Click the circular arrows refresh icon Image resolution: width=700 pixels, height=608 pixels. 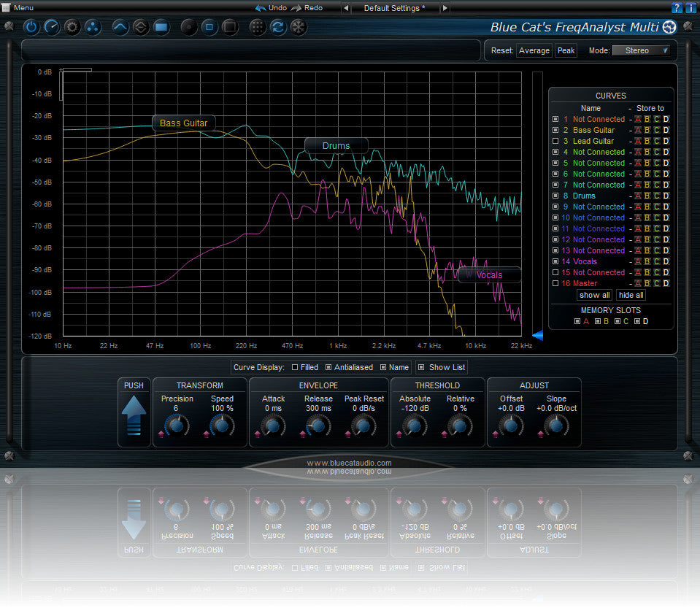point(278,28)
